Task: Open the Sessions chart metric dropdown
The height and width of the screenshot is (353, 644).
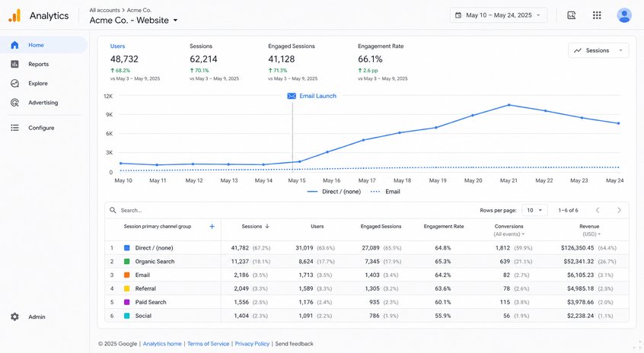Action: pyautogui.click(x=598, y=50)
